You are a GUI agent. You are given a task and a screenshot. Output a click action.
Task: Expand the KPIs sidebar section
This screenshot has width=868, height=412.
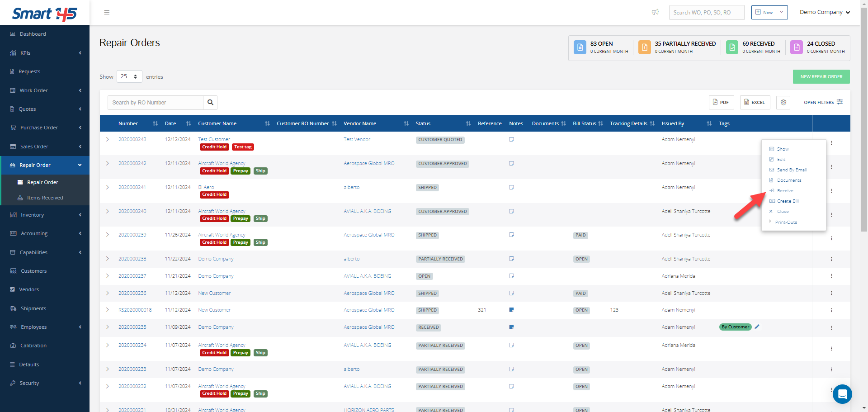tap(45, 53)
